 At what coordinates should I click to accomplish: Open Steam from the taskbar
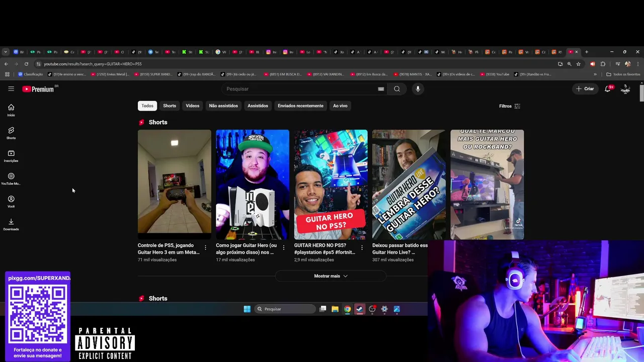pyautogui.click(x=359, y=309)
